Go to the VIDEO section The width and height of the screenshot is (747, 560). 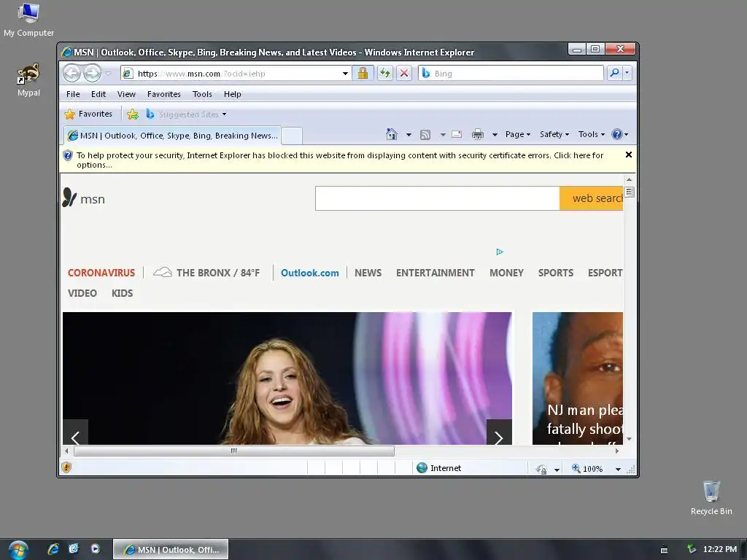click(82, 293)
